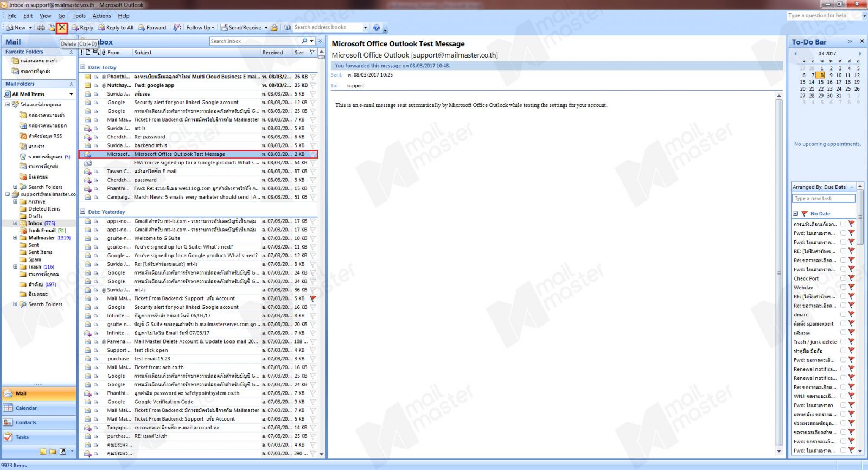
Task: Check the dmarc task checkbox
Action: coord(843,314)
